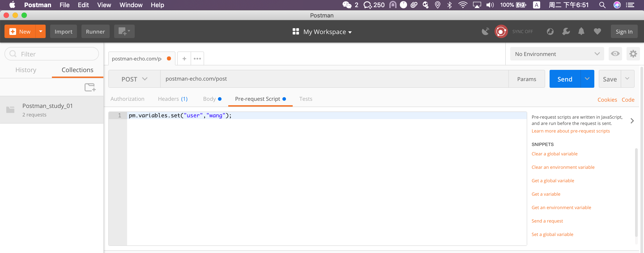Click the Save button
This screenshot has width=644, height=253.
(610, 79)
